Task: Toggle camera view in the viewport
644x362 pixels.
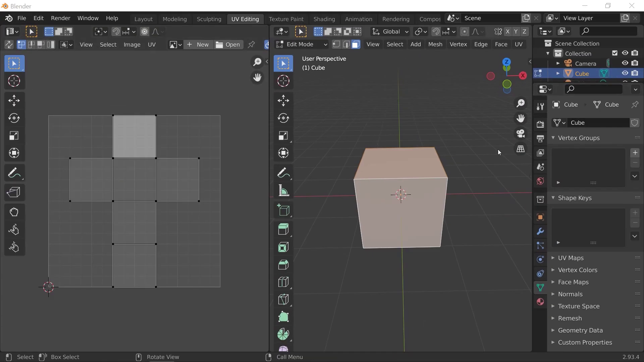Action: coord(521,133)
